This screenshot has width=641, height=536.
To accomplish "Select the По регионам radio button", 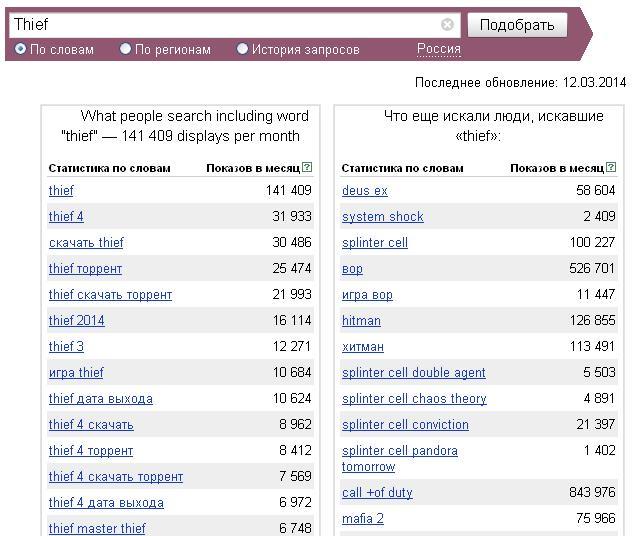I will point(125,49).
